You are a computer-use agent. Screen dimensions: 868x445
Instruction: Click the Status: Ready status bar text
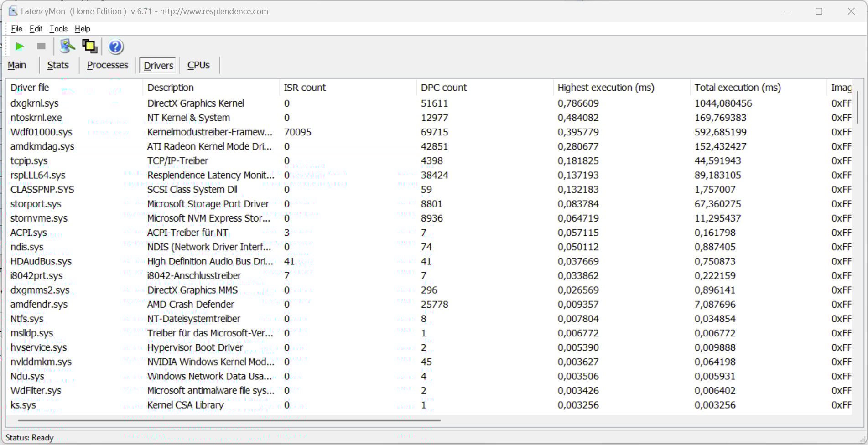30,438
